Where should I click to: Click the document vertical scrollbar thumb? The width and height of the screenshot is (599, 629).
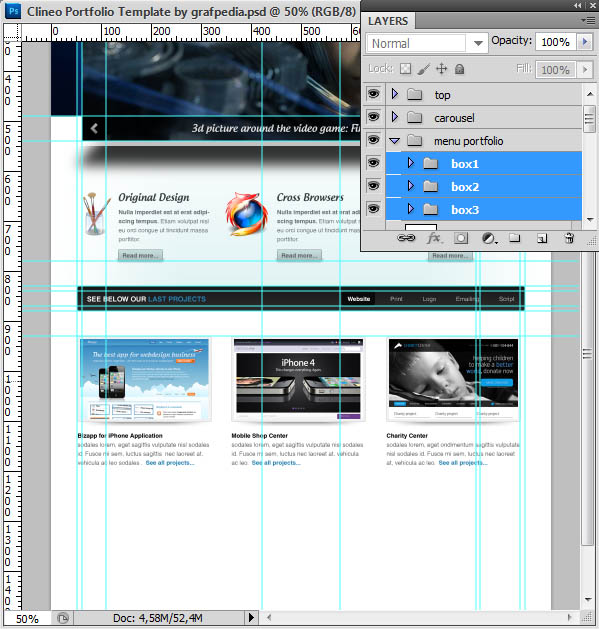pyautogui.click(x=587, y=397)
